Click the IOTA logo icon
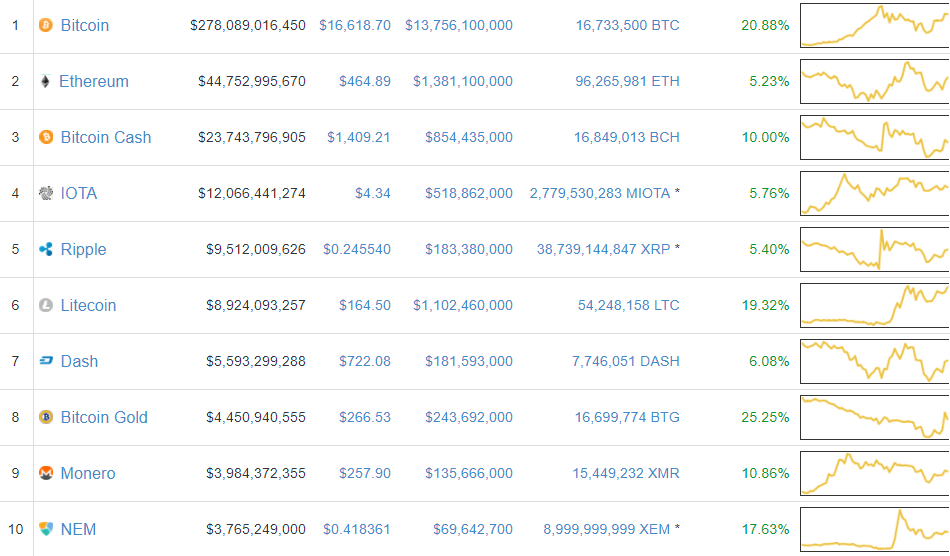 click(45, 193)
